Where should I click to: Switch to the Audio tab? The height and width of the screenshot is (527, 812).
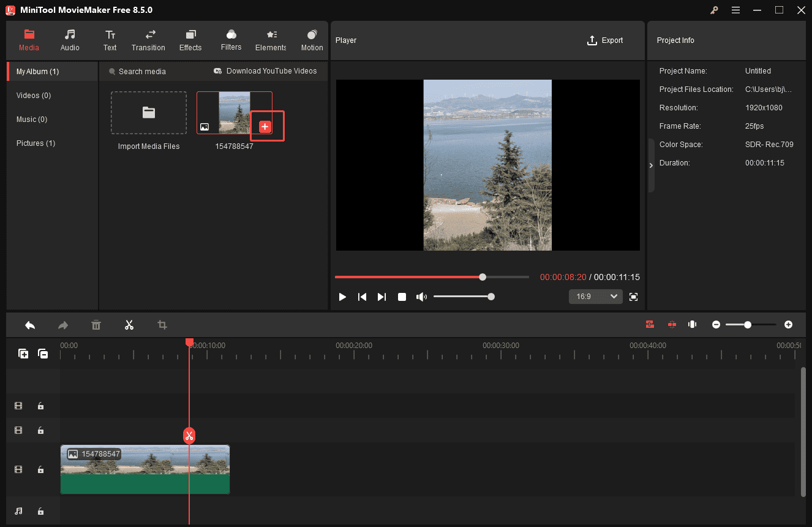pos(70,40)
